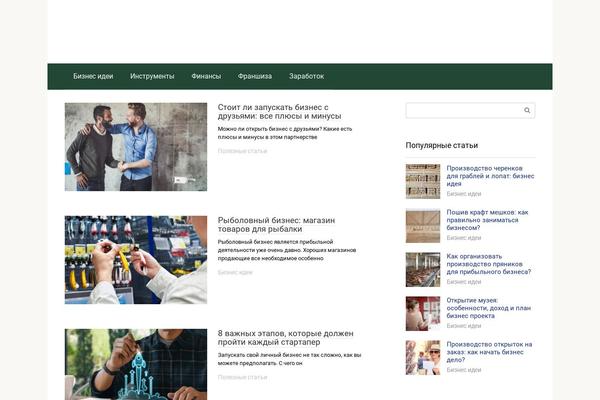Open Как организовать производство пряников article
The width and height of the screenshot is (600, 400).
(x=489, y=264)
